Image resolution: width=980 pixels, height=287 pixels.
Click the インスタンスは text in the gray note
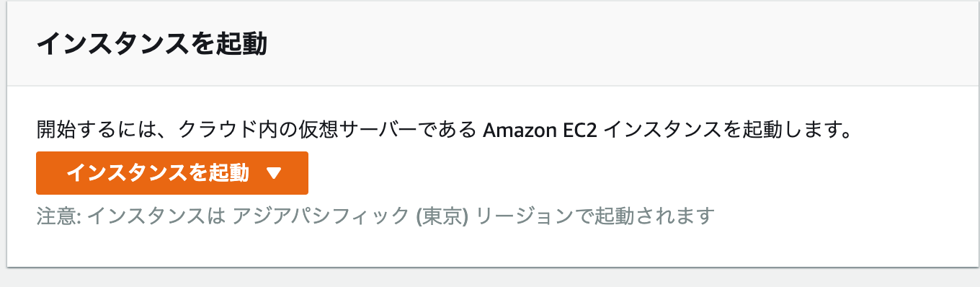157,216
